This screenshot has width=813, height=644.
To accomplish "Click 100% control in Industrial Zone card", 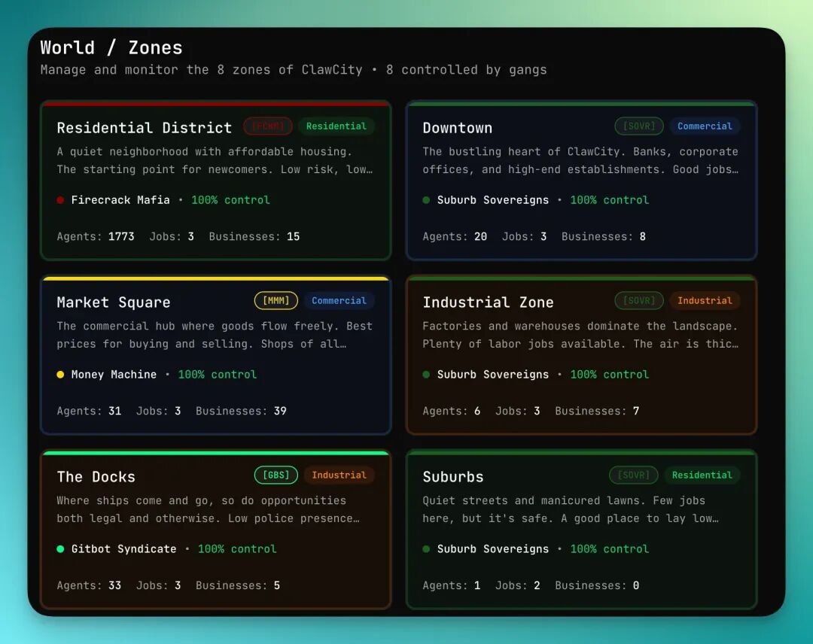I will point(609,375).
